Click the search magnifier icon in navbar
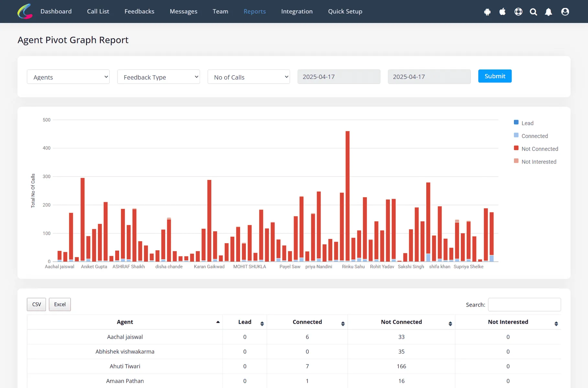The height and width of the screenshot is (388, 588). (x=533, y=12)
